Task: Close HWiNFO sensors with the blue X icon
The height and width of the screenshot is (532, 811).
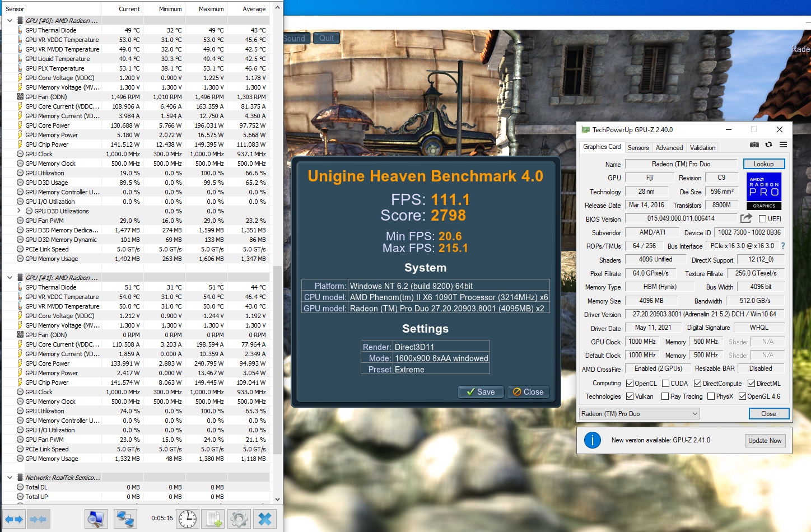Action: 265,519
